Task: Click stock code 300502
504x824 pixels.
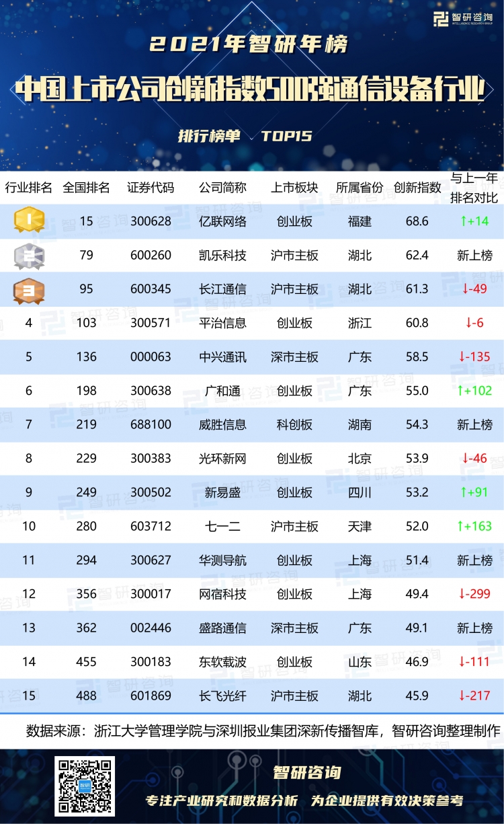Action: point(151,492)
